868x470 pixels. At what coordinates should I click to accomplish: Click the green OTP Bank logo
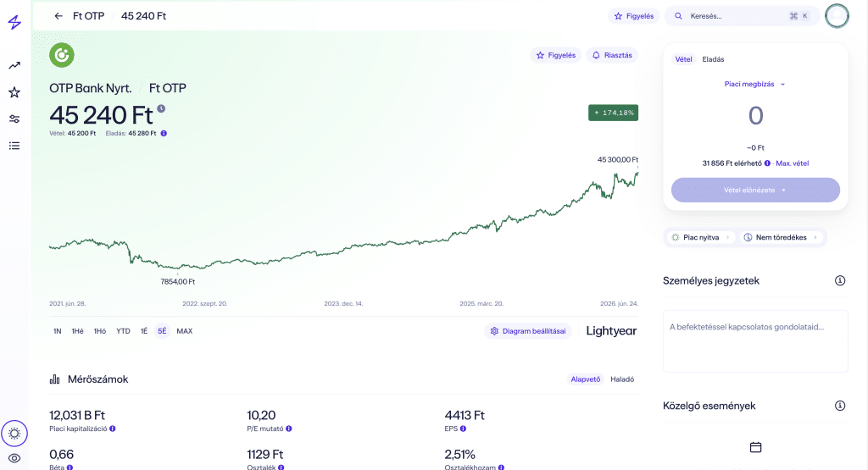(x=61, y=55)
